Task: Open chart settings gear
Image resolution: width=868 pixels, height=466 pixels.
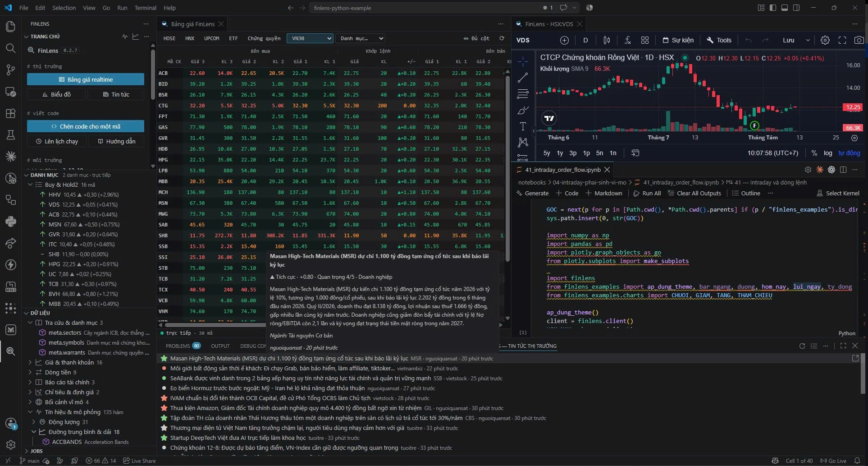Action: pyautogui.click(x=825, y=40)
